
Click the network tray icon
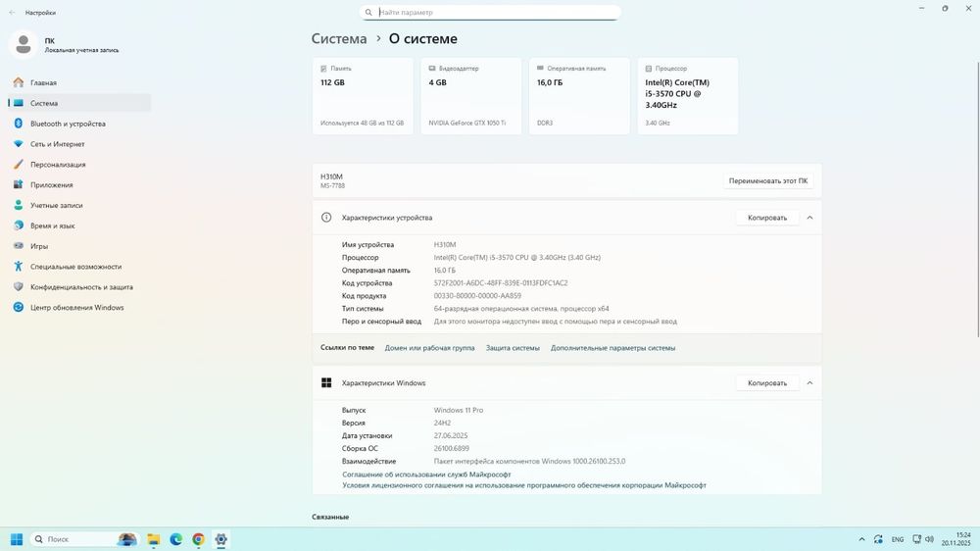point(916,539)
